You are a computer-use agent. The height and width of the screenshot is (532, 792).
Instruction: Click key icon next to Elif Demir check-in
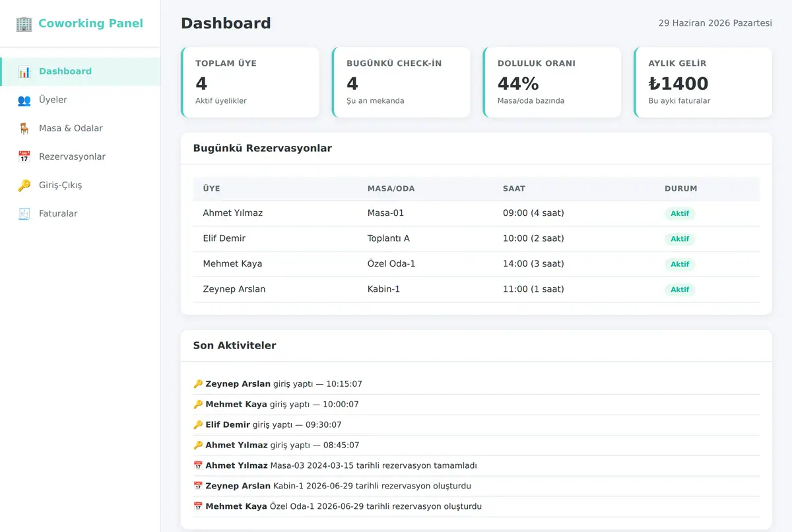198,424
